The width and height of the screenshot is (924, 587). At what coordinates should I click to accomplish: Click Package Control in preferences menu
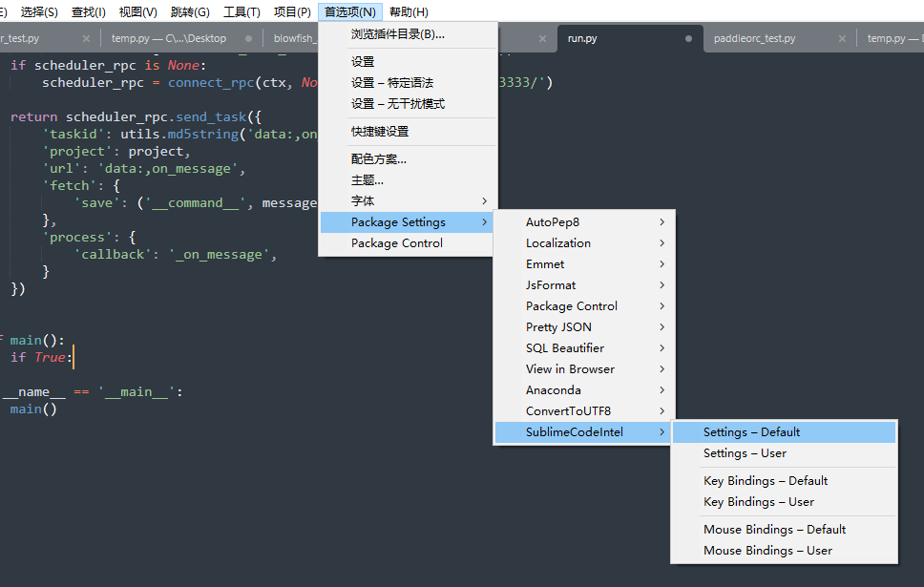[408, 243]
